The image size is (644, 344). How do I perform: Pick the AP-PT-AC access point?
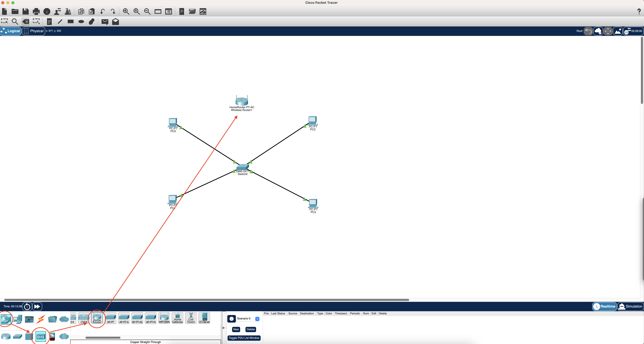point(137,318)
